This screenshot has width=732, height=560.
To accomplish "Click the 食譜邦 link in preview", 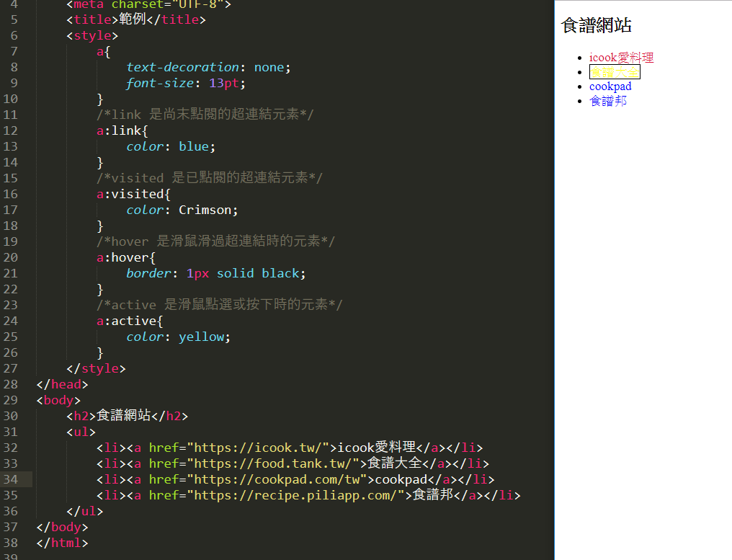I will coord(608,101).
